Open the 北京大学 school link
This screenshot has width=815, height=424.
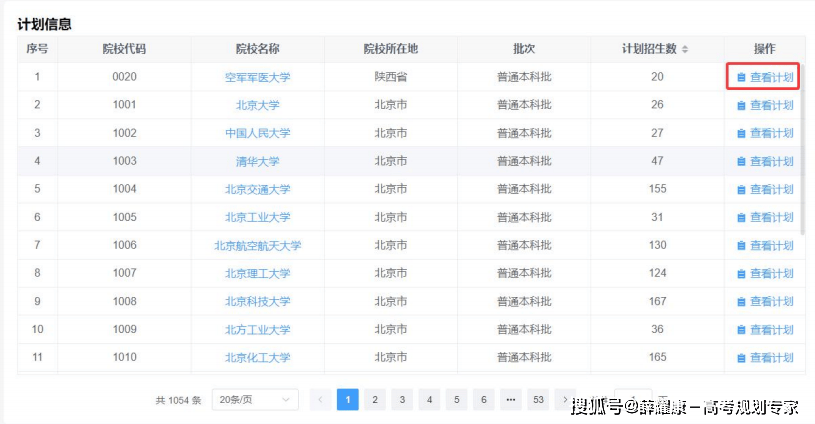(258, 105)
